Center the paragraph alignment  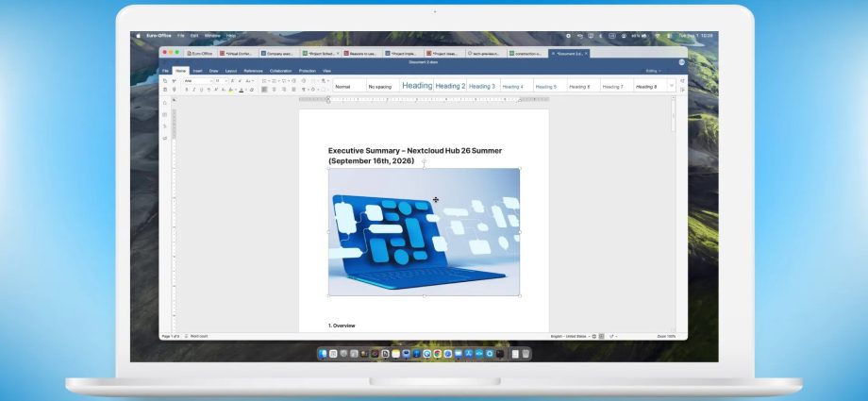coord(274,90)
